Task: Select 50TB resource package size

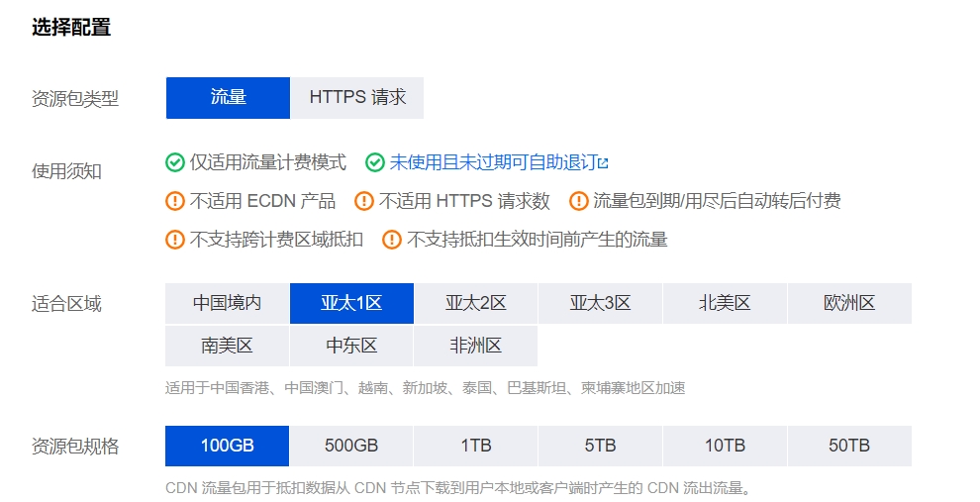Action: (849, 446)
